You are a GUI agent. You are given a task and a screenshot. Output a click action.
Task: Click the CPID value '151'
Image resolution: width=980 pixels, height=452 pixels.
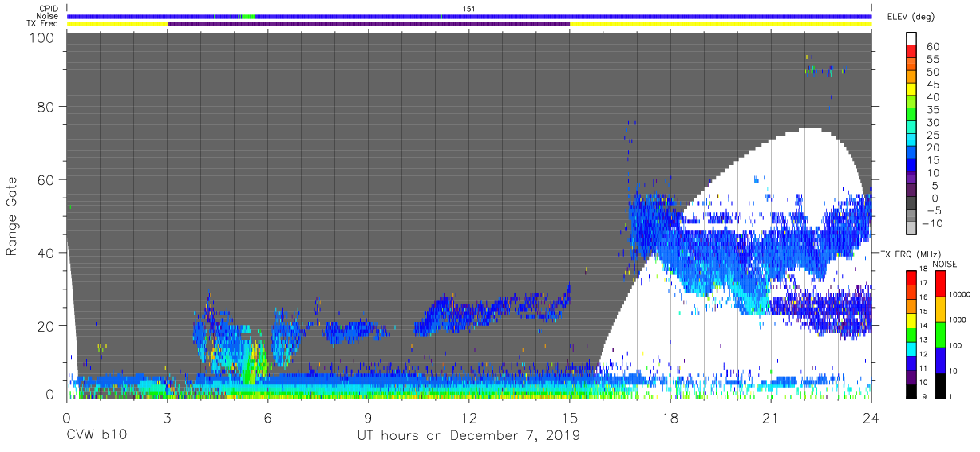(x=468, y=8)
